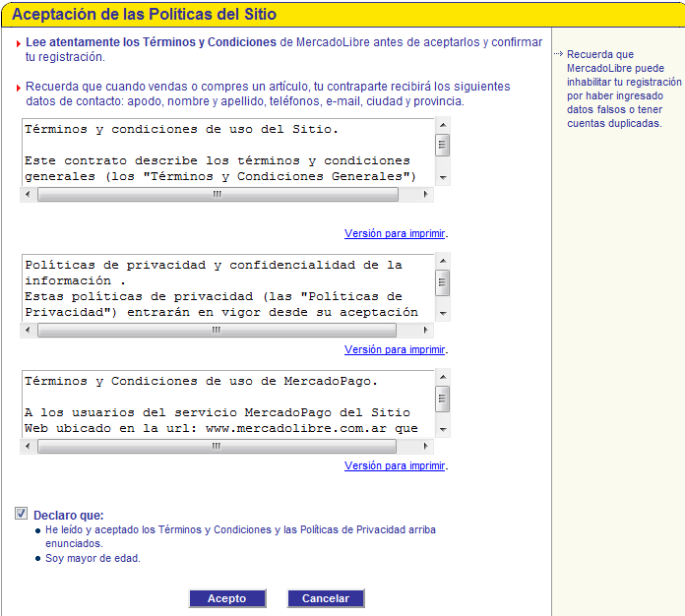The image size is (685, 616).
Task: Click 'He leído y aceptado los Términos' text
Action: point(241,536)
